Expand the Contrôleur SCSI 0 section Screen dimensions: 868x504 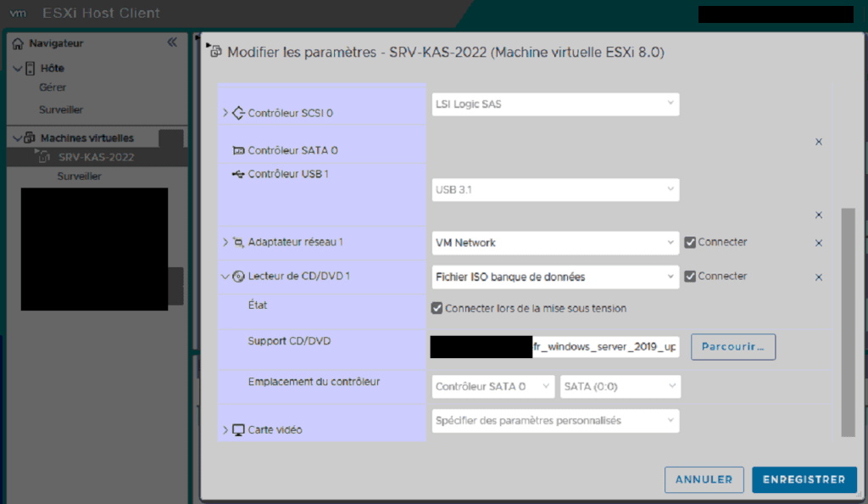coord(225,113)
